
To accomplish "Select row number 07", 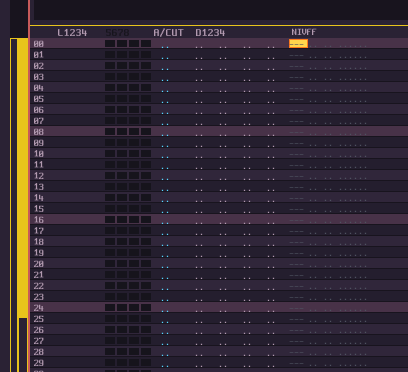I will coord(39,121).
